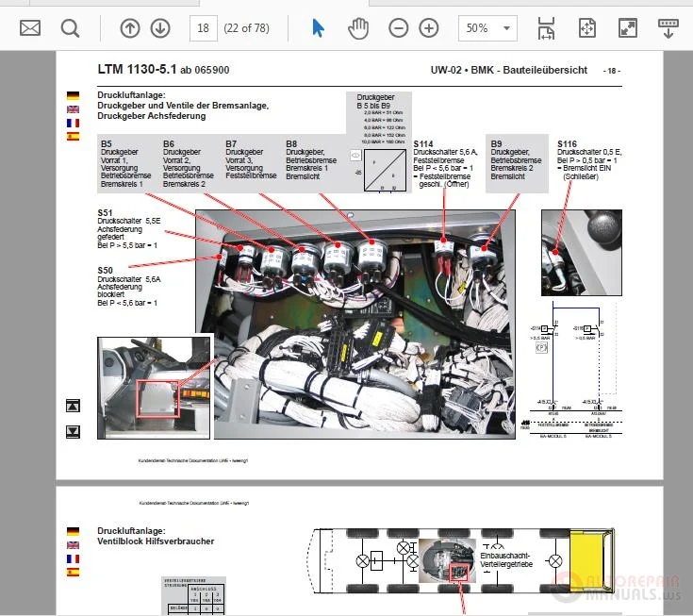Click the 'S116' Druckschalter label
Screen dimensions: 693x616
pyautogui.click(x=567, y=143)
